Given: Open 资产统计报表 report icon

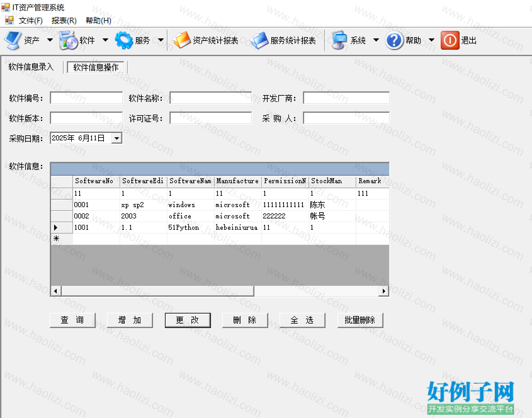Looking at the screenshot, I should [182, 40].
